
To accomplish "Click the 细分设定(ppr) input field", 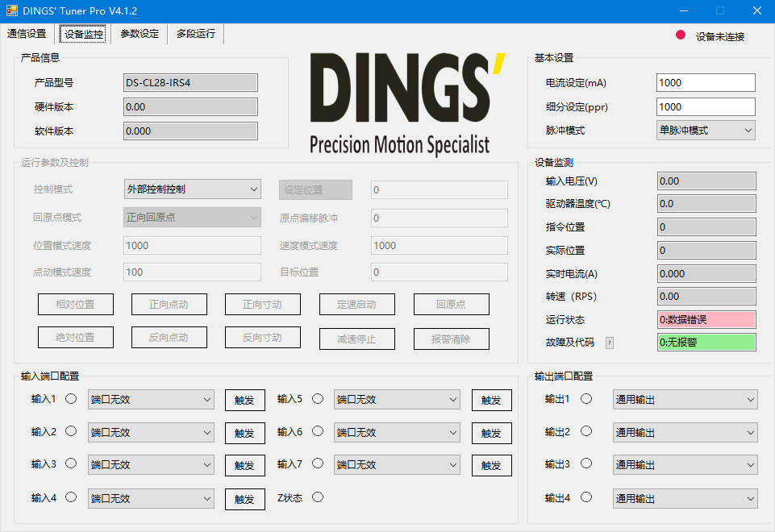I will [706, 106].
